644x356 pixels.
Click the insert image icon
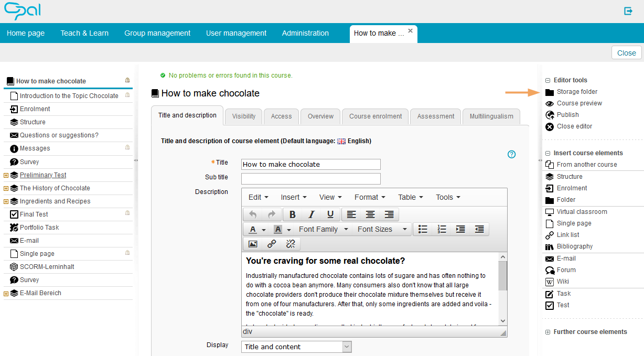click(x=253, y=244)
